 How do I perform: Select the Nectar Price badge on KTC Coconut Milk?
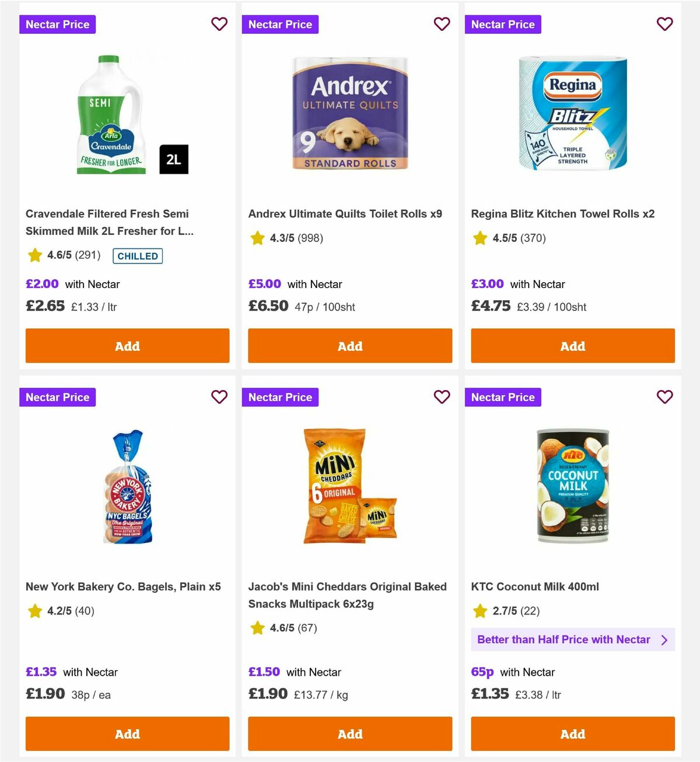[x=503, y=397]
